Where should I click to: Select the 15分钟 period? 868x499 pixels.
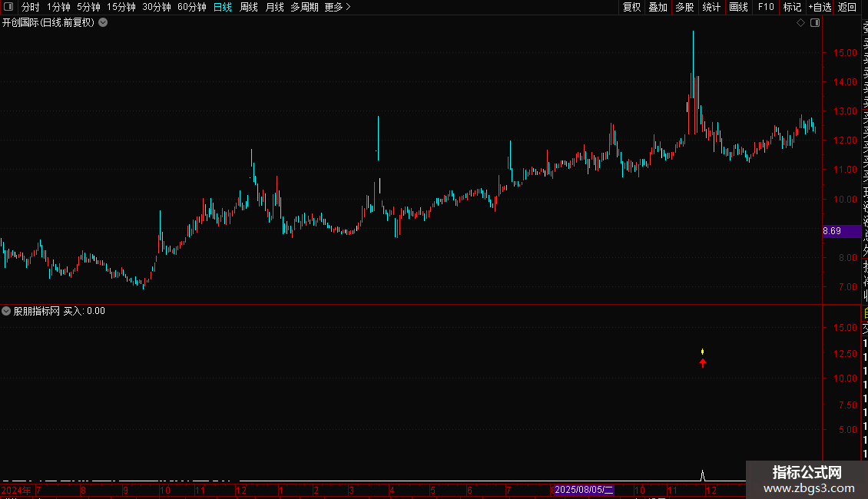121,7
